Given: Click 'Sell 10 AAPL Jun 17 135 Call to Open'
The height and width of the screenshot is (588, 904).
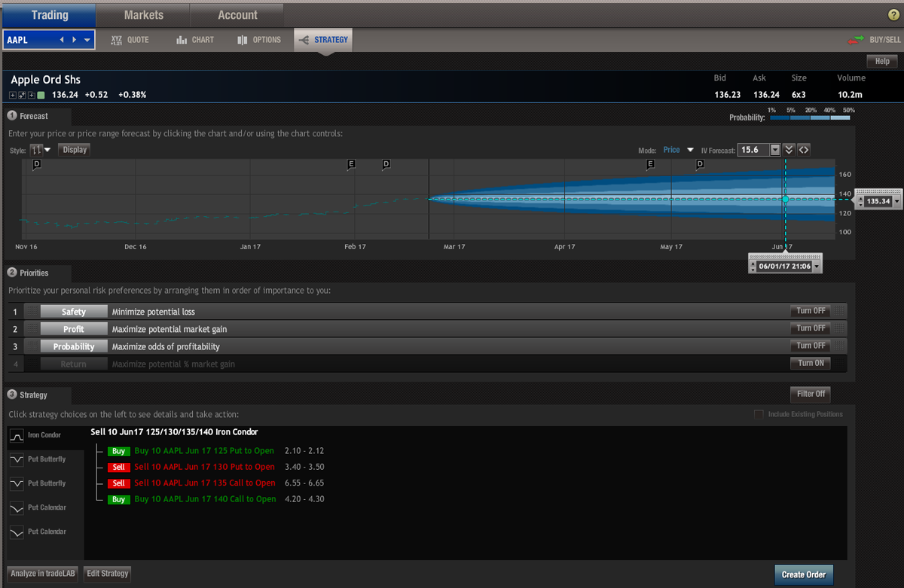Looking at the screenshot, I should coord(206,483).
